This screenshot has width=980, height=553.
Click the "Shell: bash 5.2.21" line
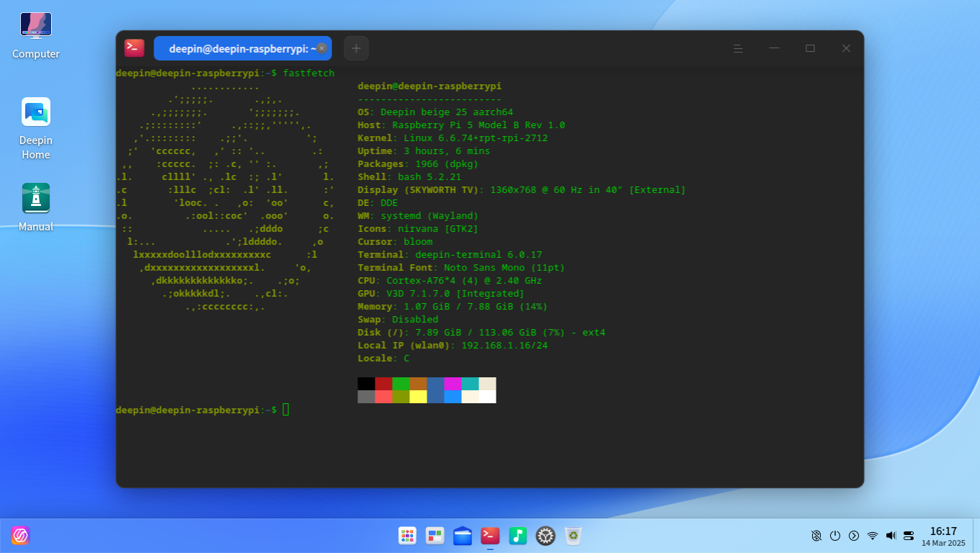(409, 177)
